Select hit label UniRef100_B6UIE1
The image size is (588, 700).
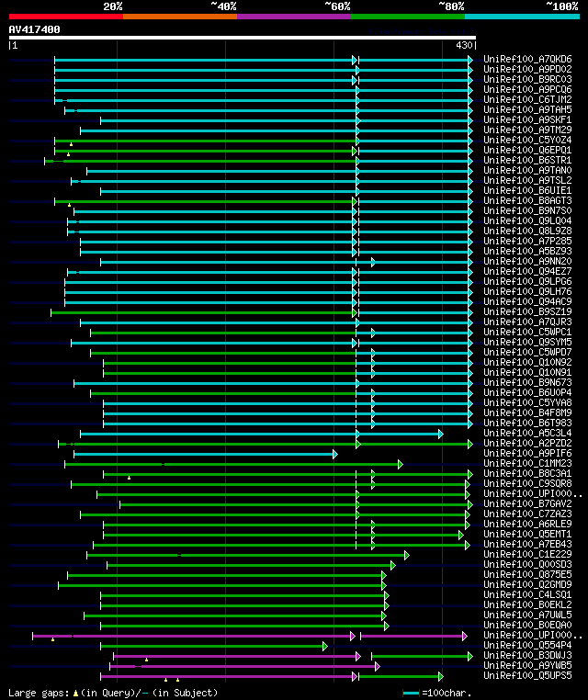(x=527, y=190)
